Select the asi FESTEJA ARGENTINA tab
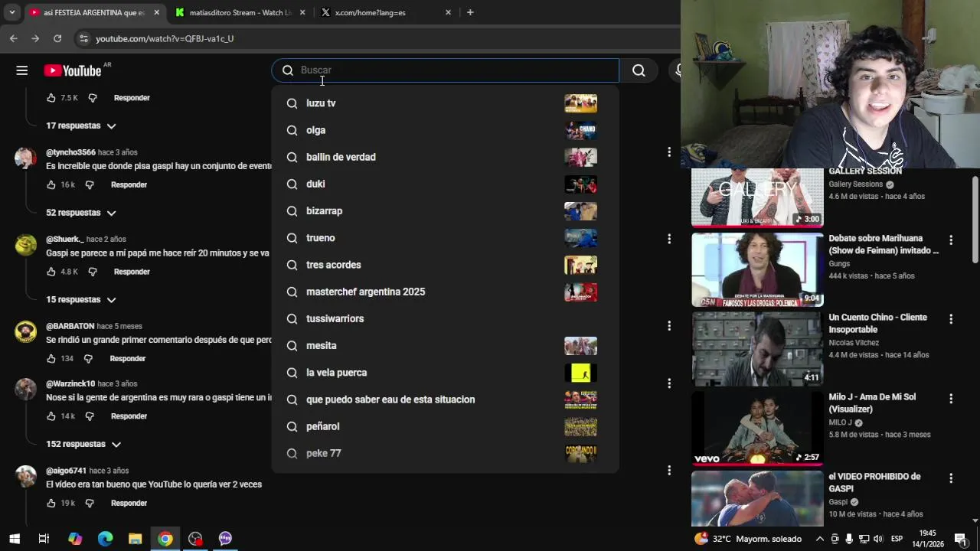This screenshot has height=551, width=980. tap(94, 12)
